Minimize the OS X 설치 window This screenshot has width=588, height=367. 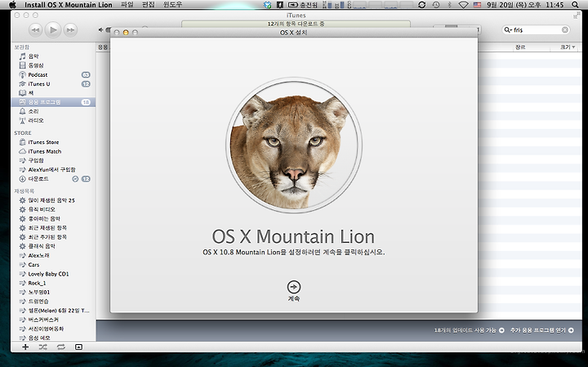pos(126,33)
